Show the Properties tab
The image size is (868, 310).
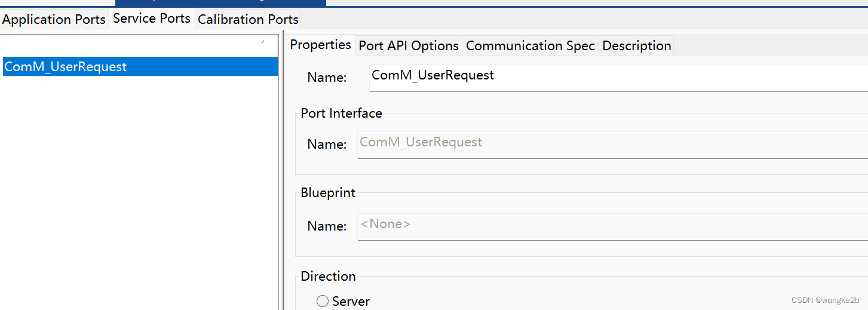pyautogui.click(x=321, y=45)
